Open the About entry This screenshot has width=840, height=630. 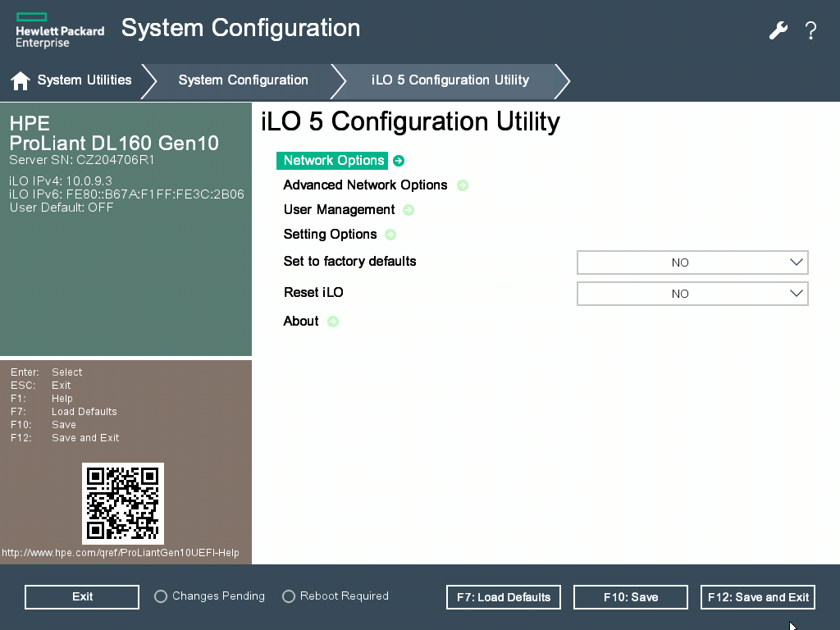(301, 321)
